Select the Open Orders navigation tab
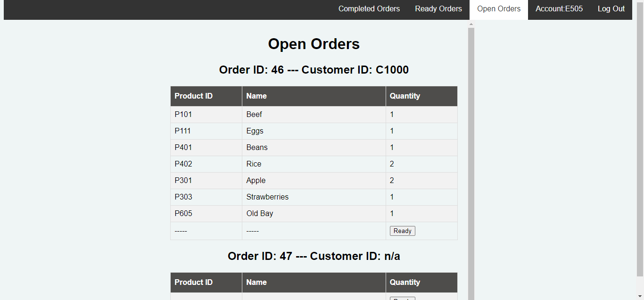Screen dimensions: 644x300 tap(498, 9)
